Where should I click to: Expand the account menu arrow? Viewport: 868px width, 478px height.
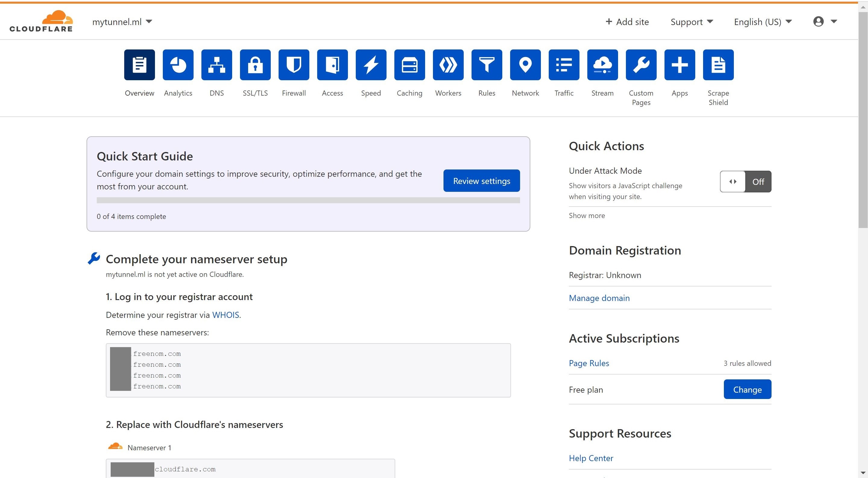(834, 22)
